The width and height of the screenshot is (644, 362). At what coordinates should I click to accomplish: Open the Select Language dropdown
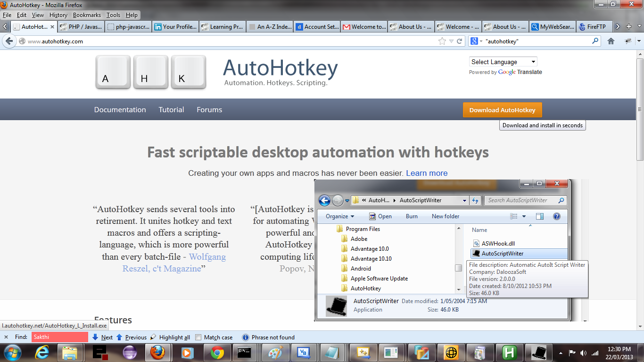click(x=503, y=62)
